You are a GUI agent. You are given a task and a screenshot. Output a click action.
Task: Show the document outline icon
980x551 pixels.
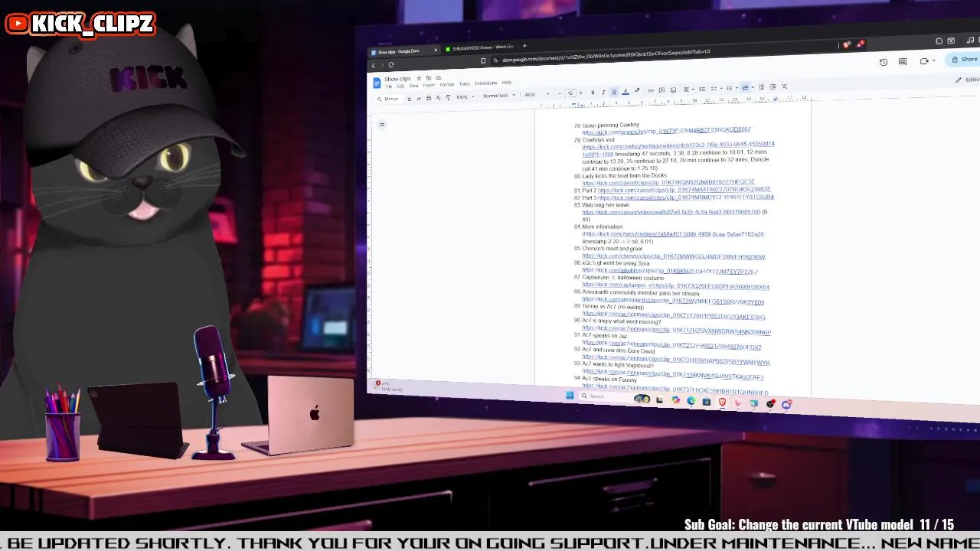[381, 124]
